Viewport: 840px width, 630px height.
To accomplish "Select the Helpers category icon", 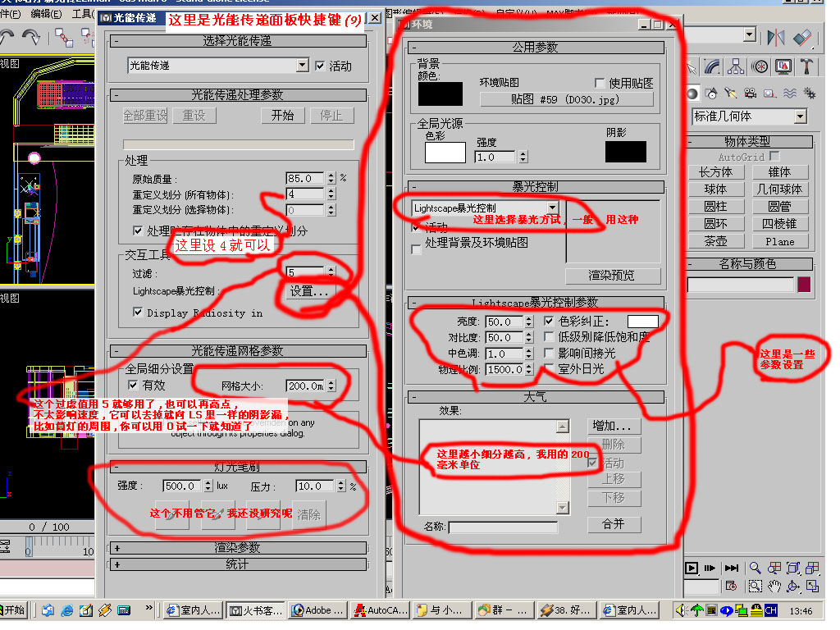I will tap(769, 94).
